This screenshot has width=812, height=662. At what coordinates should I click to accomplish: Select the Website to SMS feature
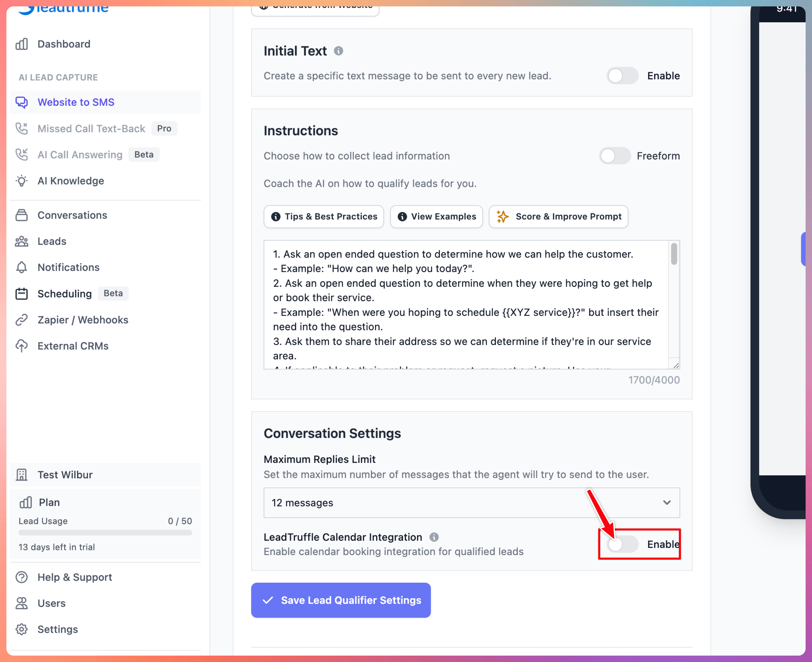[76, 102]
